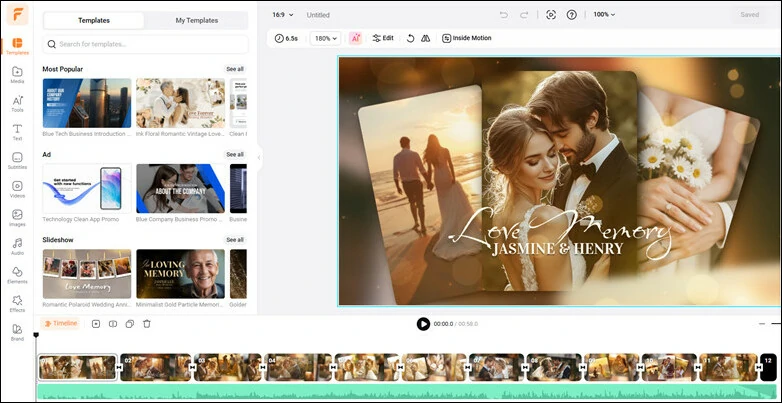
Task: Open the Media sidebar panel
Action: [x=17, y=74]
